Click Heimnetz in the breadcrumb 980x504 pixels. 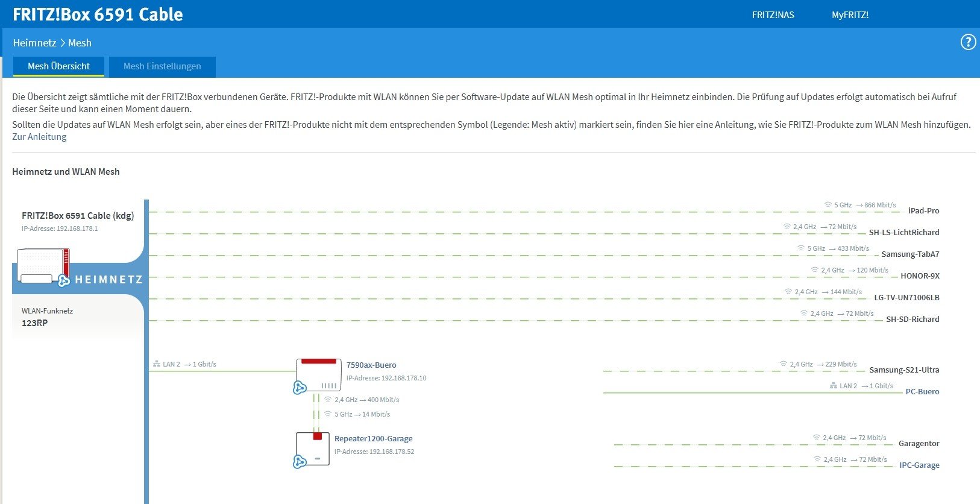pyautogui.click(x=34, y=43)
